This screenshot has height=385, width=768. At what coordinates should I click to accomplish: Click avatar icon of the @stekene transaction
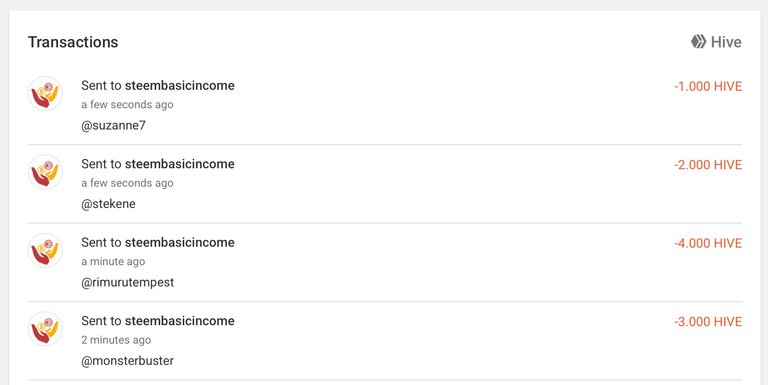point(45,171)
